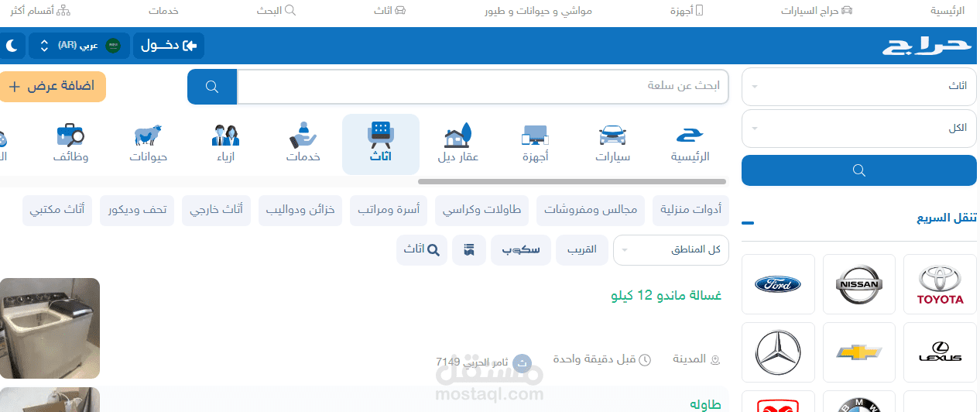Select the Nissan brand logo
The height and width of the screenshot is (412, 980).
[x=859, y=284]
